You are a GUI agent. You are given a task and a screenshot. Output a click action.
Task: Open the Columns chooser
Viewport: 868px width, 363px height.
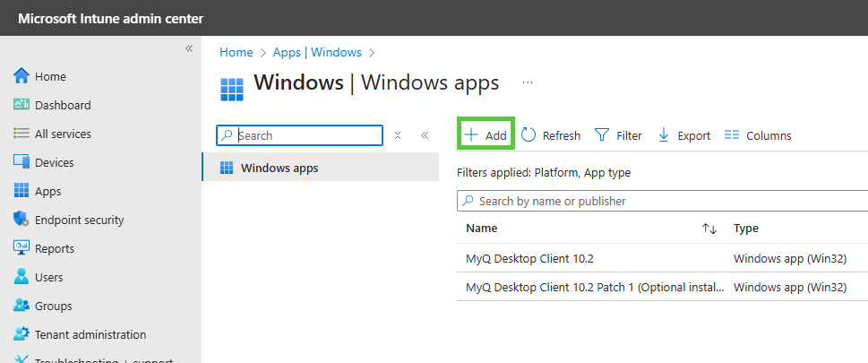click(757, 135)
